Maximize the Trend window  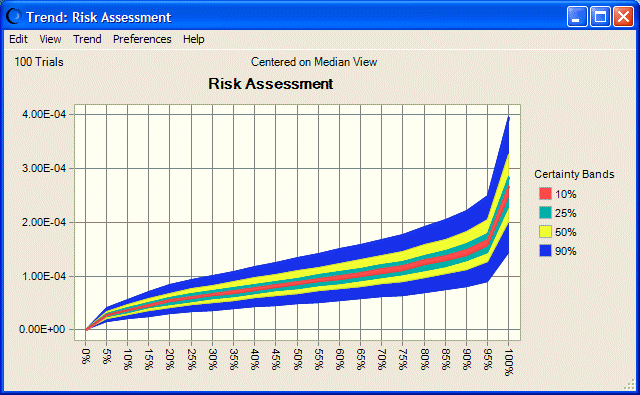600,17
